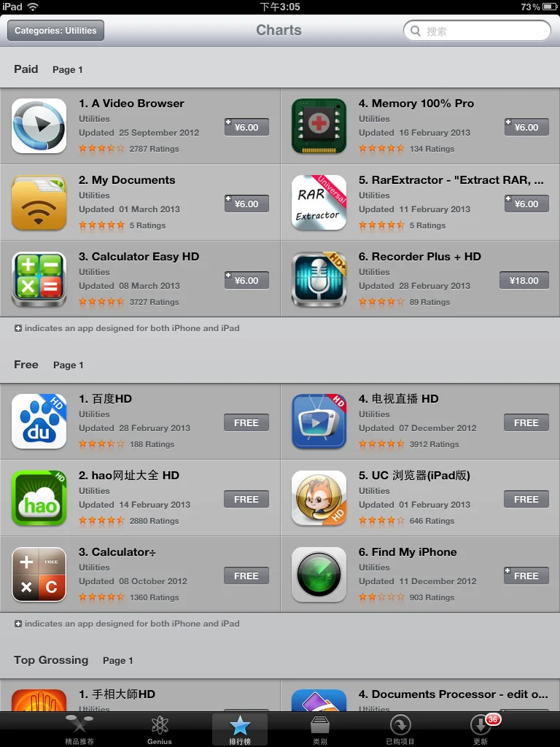
Task: Open A Video Browser app icon
Action: (39, 125)
